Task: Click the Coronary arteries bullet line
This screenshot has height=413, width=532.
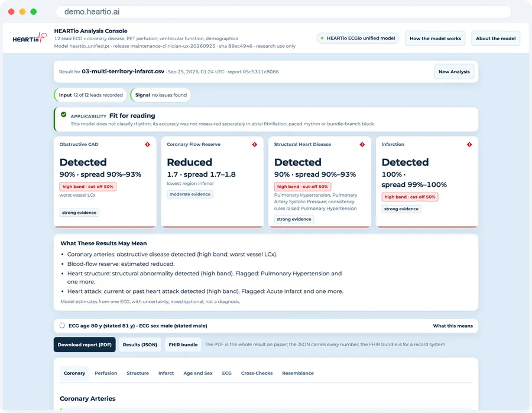Action: tap(172, 254)
